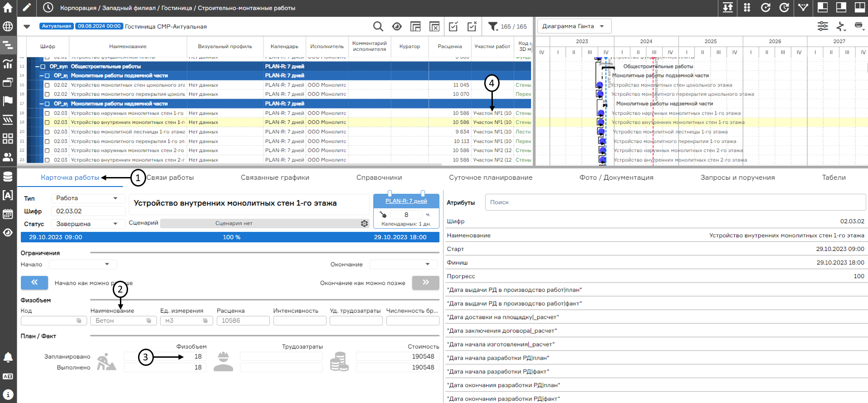Open the Gantt sliders settings icon

point(823,26)
